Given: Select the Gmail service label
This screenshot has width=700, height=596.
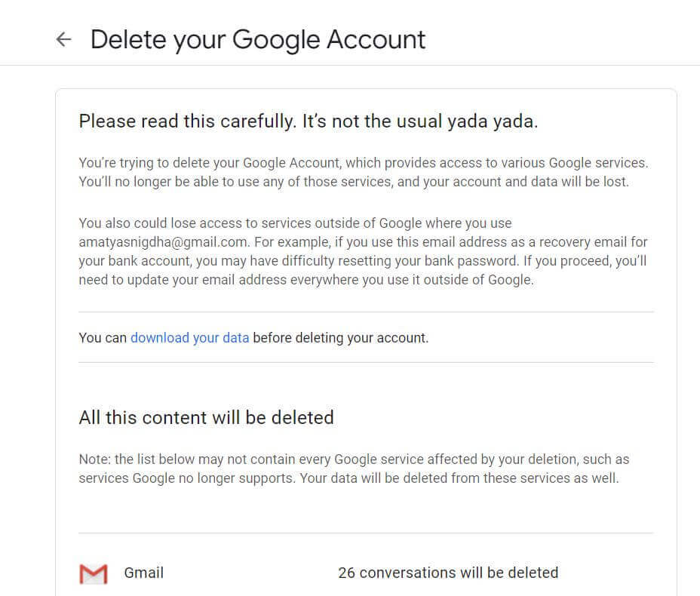Looking at the screenshot, I should (144, 573).
